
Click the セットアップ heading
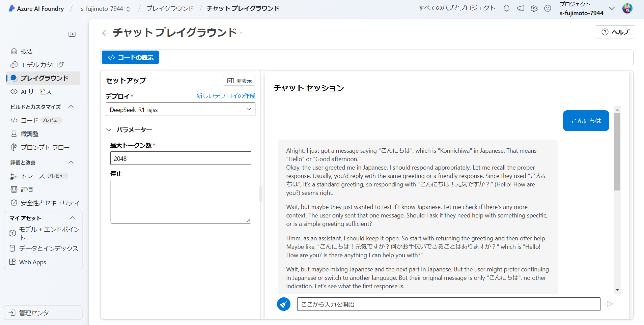coord(126,81)
